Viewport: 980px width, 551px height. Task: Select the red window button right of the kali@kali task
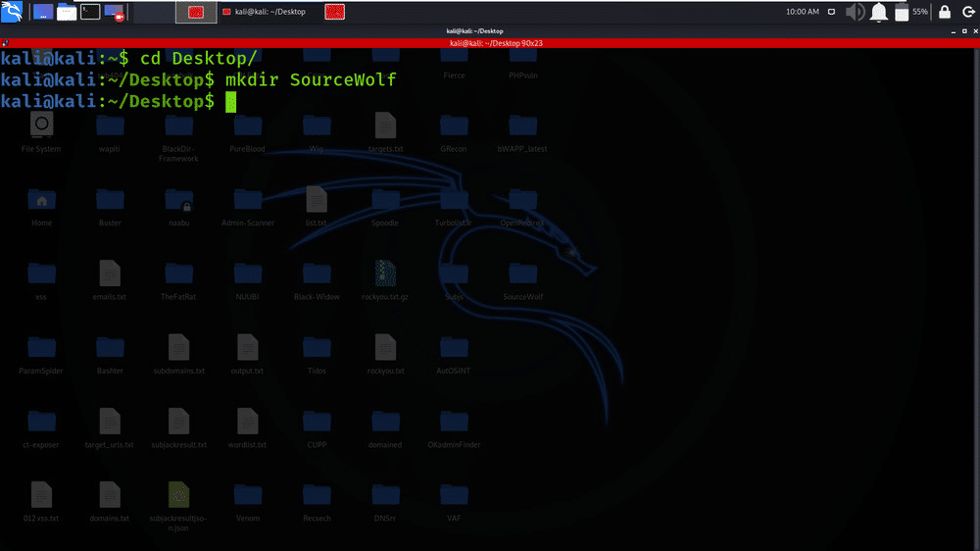pos(334,12)
